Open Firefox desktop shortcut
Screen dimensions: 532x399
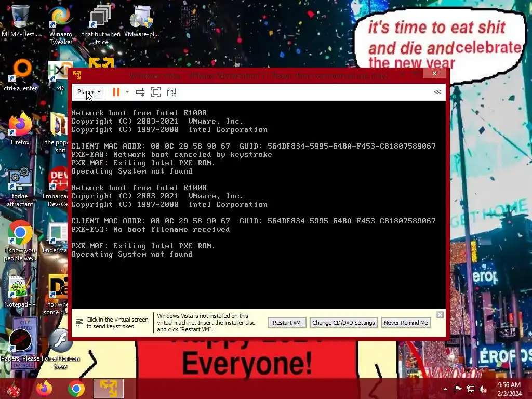point(20,129)
